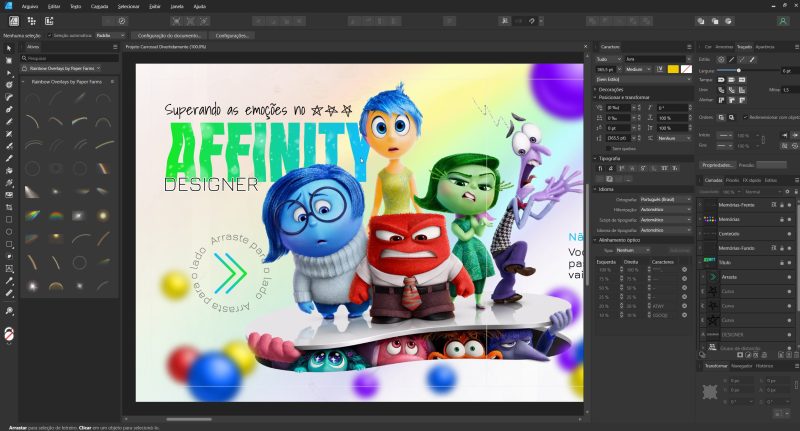
Task: Click the yellow text fill color swatch
Action: [x=673, y=69]
